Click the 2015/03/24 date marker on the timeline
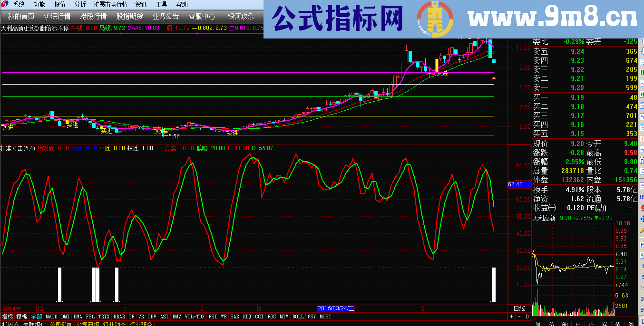Image resolution: width=644 pixels, height=326 pixels. [336, 308]
